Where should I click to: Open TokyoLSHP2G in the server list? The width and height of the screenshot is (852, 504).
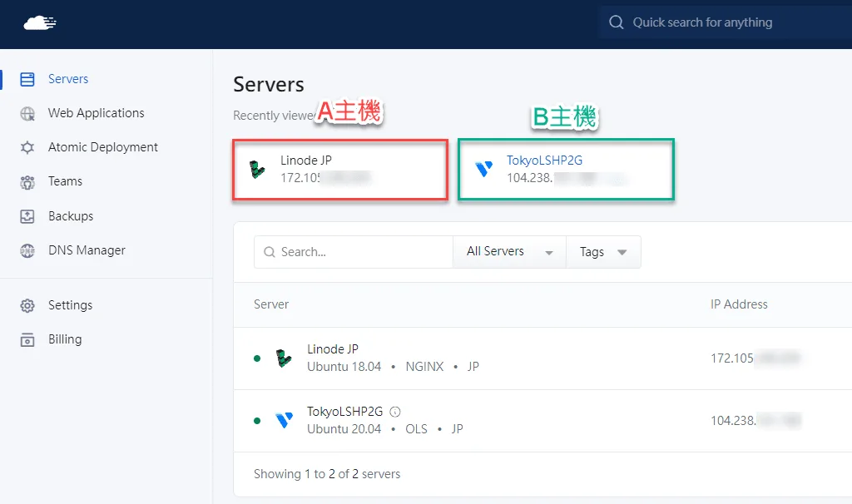pos(345,412)
